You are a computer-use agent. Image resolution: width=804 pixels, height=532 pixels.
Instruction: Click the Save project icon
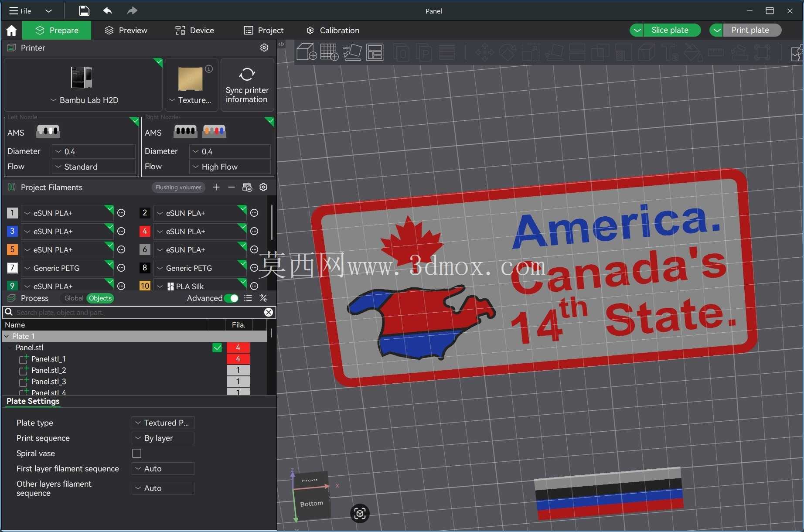point(84,10)
